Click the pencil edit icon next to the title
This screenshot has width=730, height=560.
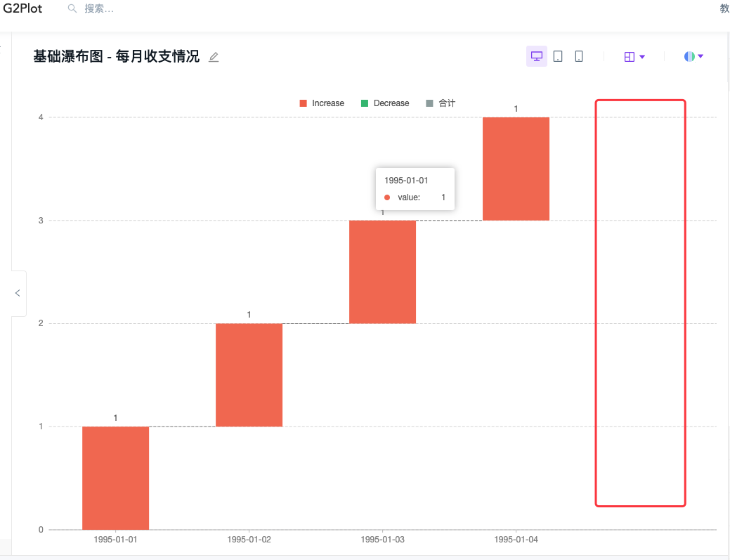point(213,58)
